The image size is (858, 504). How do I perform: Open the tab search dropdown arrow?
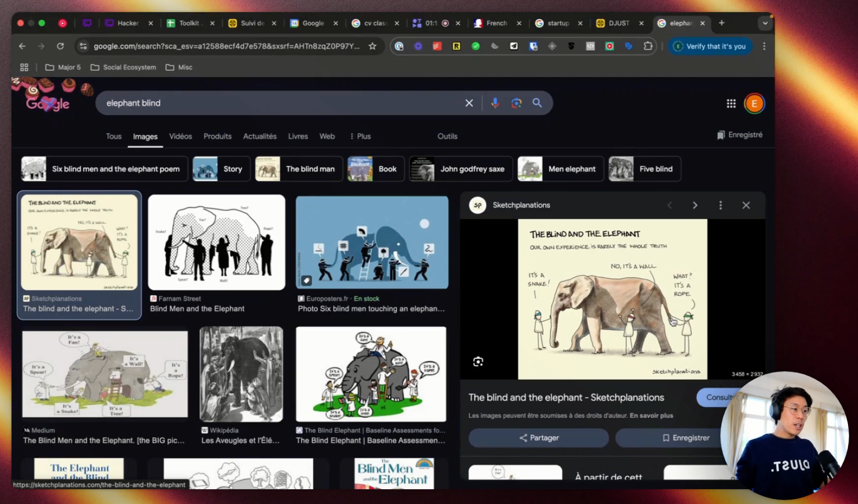point(765,23)
